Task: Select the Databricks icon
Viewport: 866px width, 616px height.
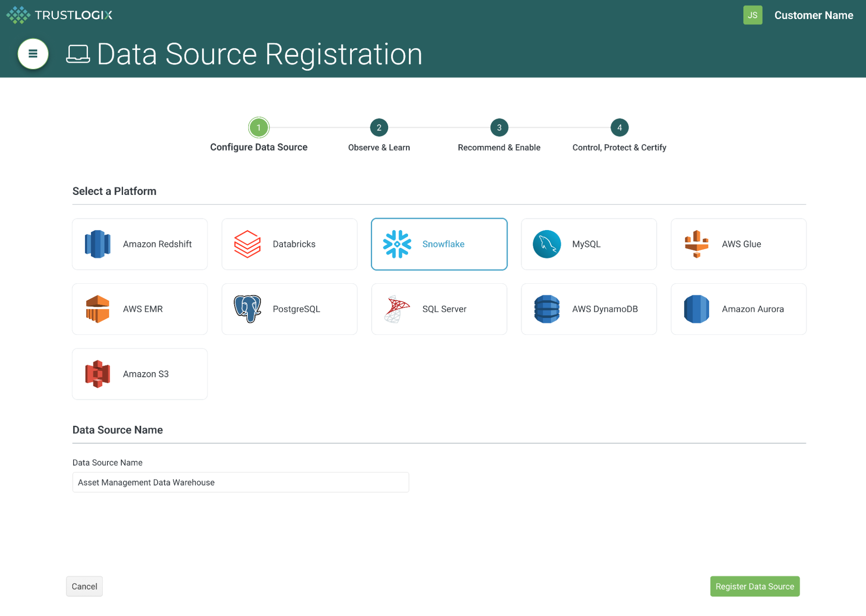Action: (x=247, y=244)
